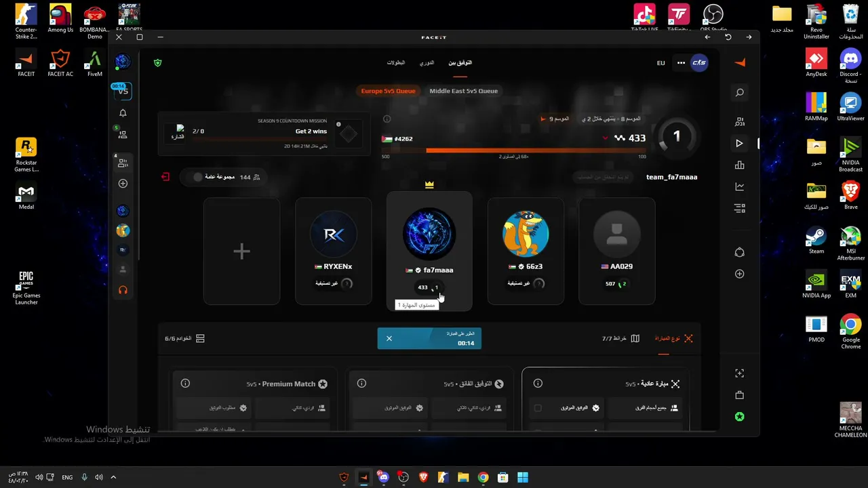This screenshot has width=868, height=488.
Task: Open Brave browser from the taskbar
Action: pos(424,477)
